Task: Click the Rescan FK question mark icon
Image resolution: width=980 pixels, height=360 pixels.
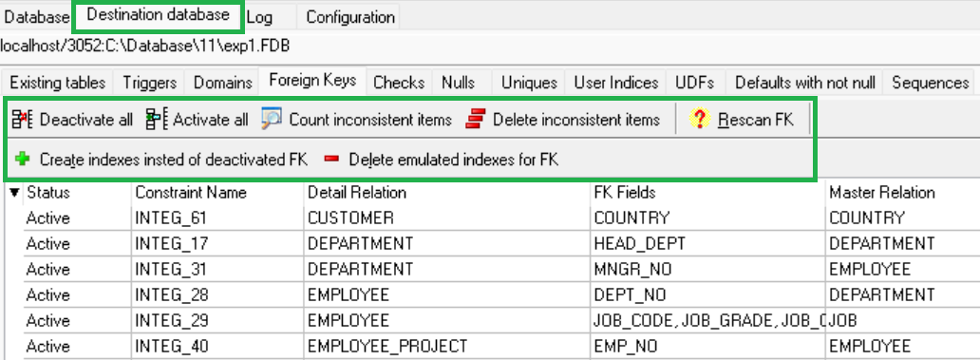Action: pyautogui.click(x=699, y=119)
